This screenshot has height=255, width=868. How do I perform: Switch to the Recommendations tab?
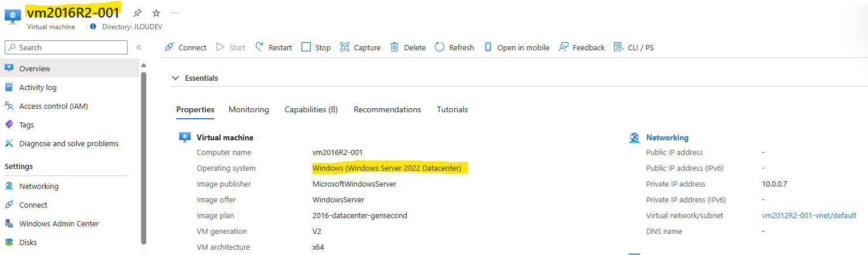[x=387, y=109]
